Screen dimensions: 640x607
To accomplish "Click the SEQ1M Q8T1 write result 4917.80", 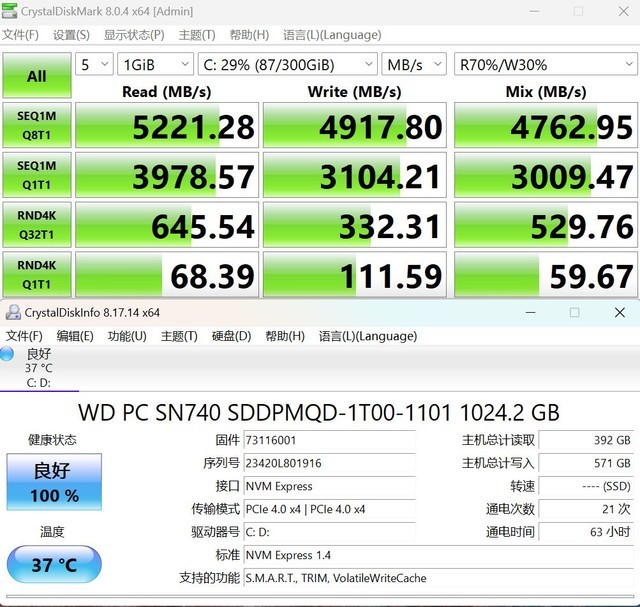I will pos(355,125).
